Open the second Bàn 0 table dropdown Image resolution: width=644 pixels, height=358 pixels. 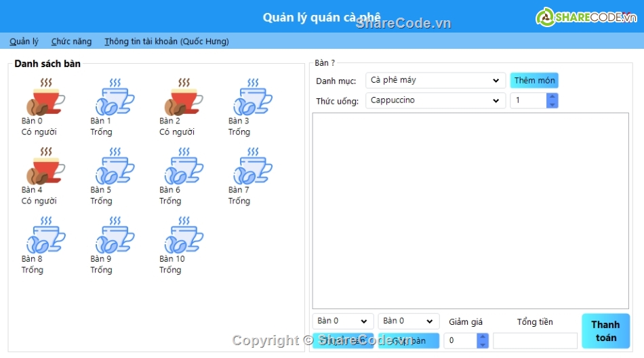click(408, 321)
